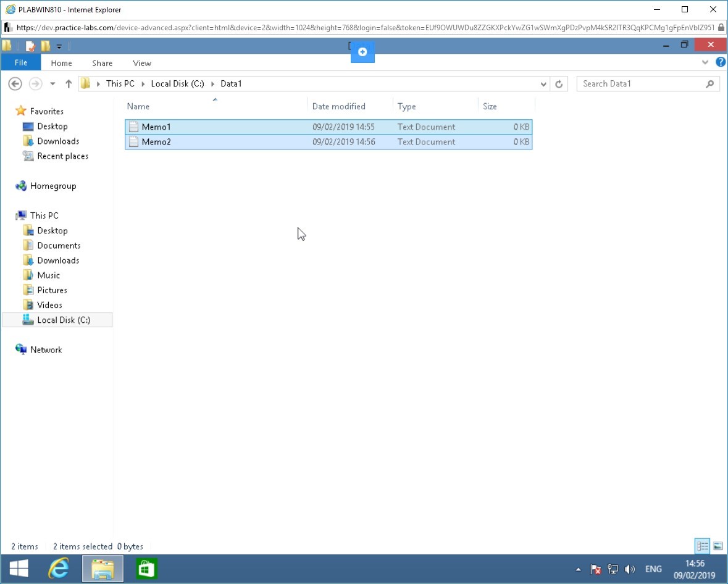
Task: Expand the chevron after Local Disk breadcrumb
Action: click(212, 84)
